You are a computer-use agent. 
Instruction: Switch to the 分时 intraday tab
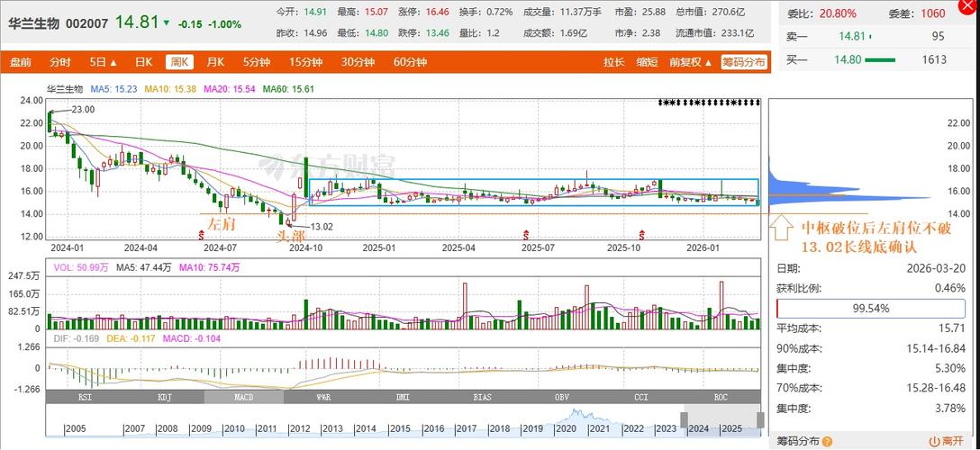(x=60, y=62)
